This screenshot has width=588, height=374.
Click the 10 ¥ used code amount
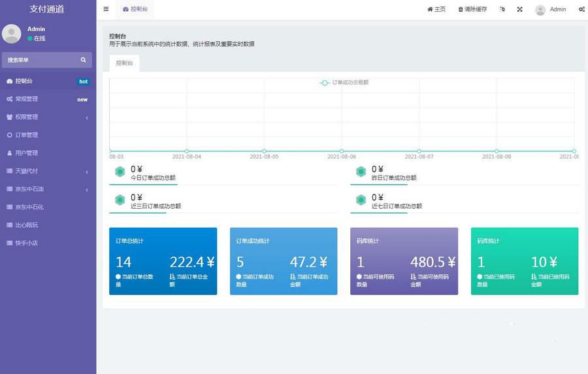tap(544, 262)
